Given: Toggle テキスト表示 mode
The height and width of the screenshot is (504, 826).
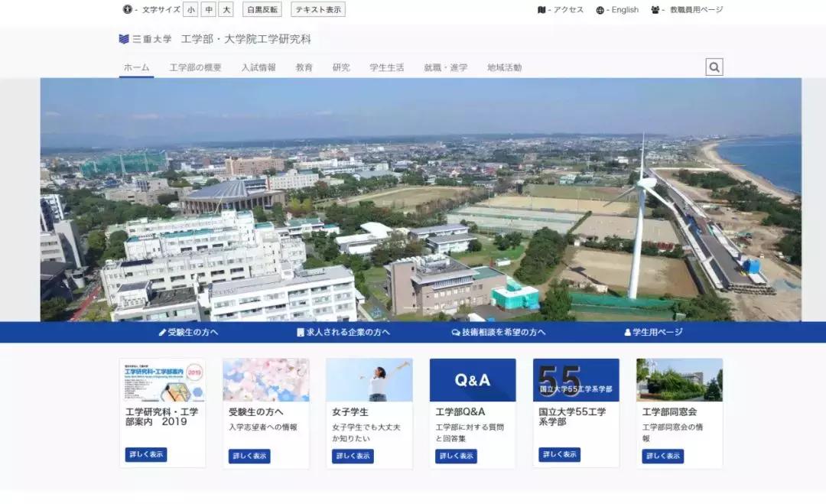Looking at the screenshot, I should pyautogui.click(x=317, y=9).
